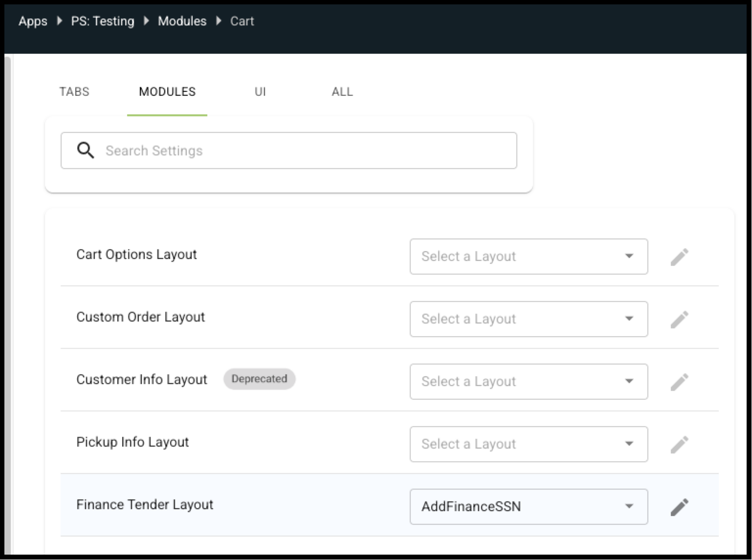Screen dimensions: 752x560
Task: Go to Apps in the breadcrumb
Action: tap(33, 21)
